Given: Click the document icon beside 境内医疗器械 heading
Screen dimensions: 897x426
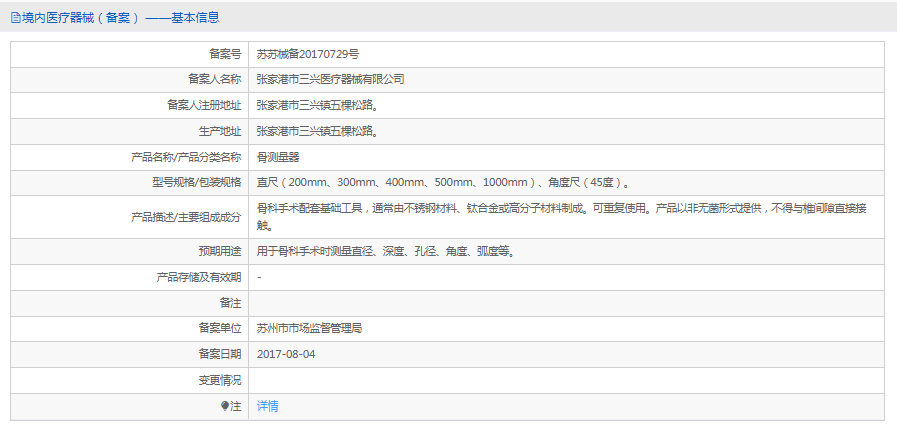Looking at the screenshot, I should point(15,18).
